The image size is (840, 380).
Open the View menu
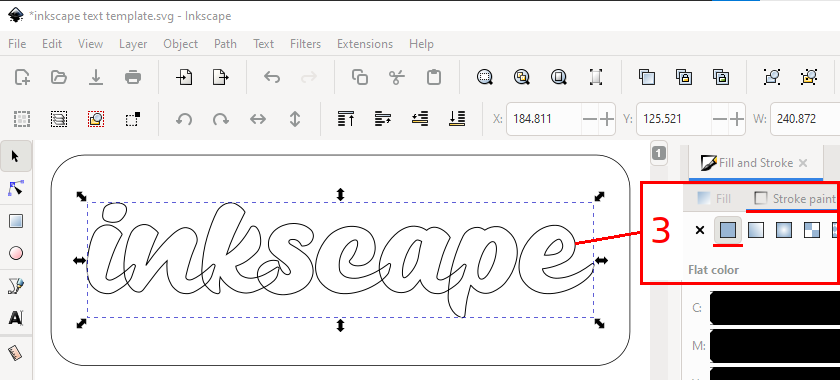coord(91,44)
